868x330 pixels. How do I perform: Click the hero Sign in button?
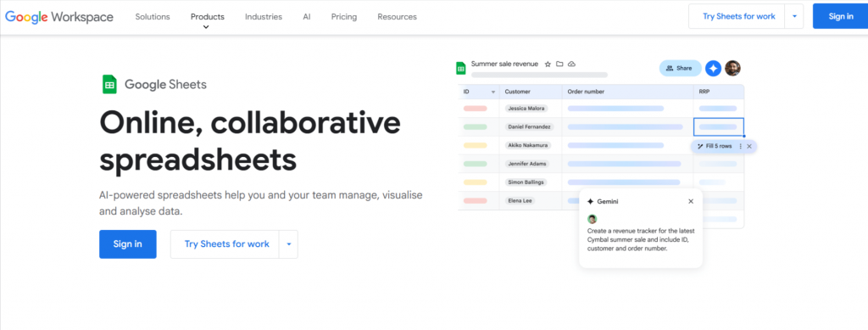pos(128,244)
